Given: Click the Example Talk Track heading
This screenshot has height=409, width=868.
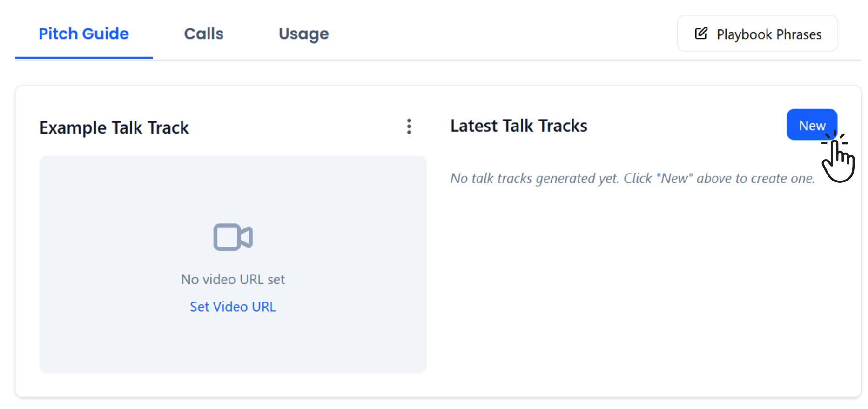Looking at the screenshot, I should (x=114, y=127).
